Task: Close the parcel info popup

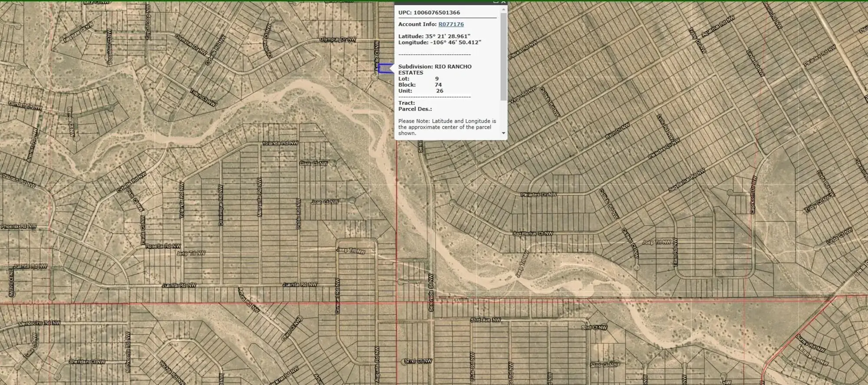Action: (x=503, y=2)
